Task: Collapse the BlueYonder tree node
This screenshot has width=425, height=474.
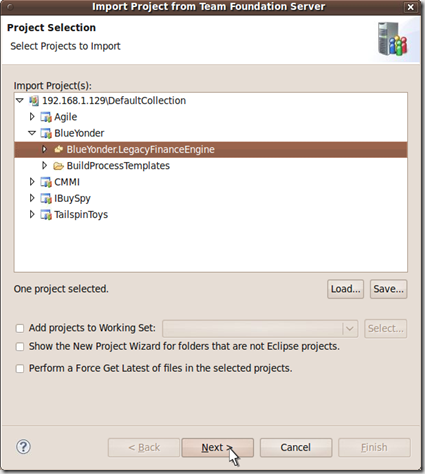Action: [32, 133]
